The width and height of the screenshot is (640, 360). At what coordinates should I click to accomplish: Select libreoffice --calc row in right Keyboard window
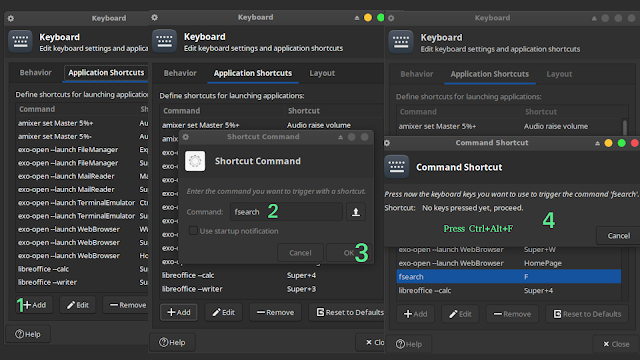(509, 291)
